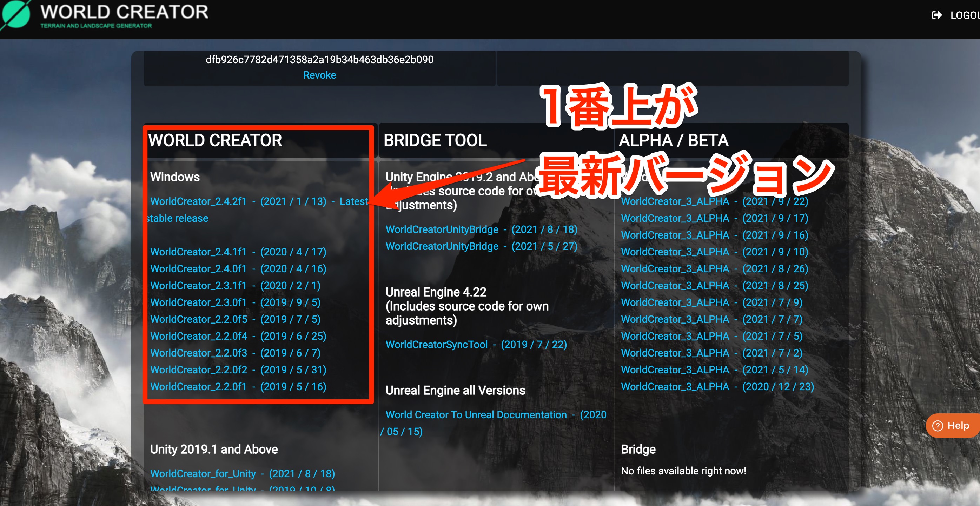Download WorldCreator_2.2.0f1 (2019 / 5 / 16)
This screenshot has width=980, height=506.
point(238,387)
